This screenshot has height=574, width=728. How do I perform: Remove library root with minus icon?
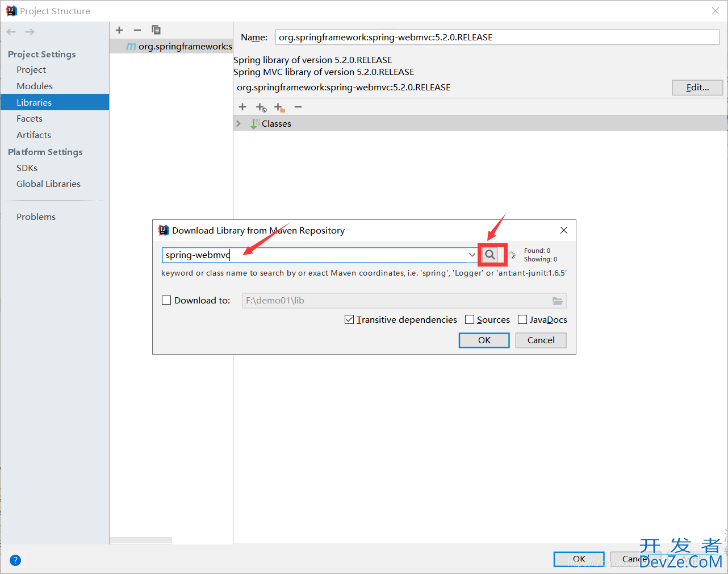298,107
